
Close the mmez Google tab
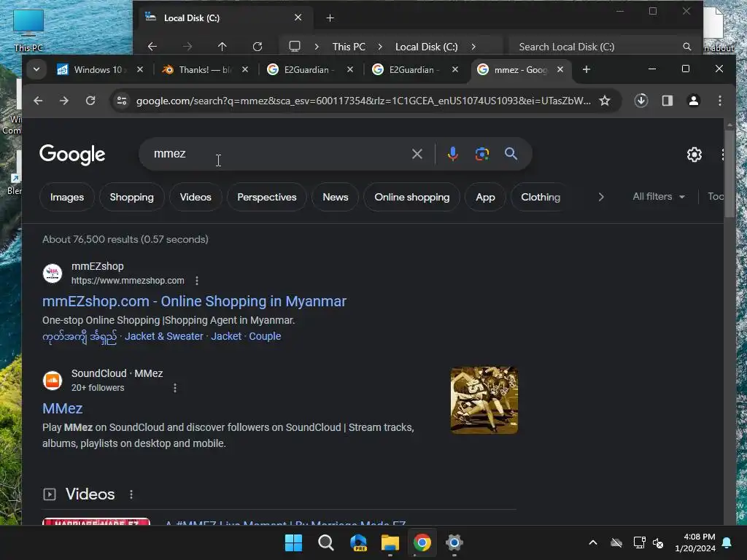point(560,69)
